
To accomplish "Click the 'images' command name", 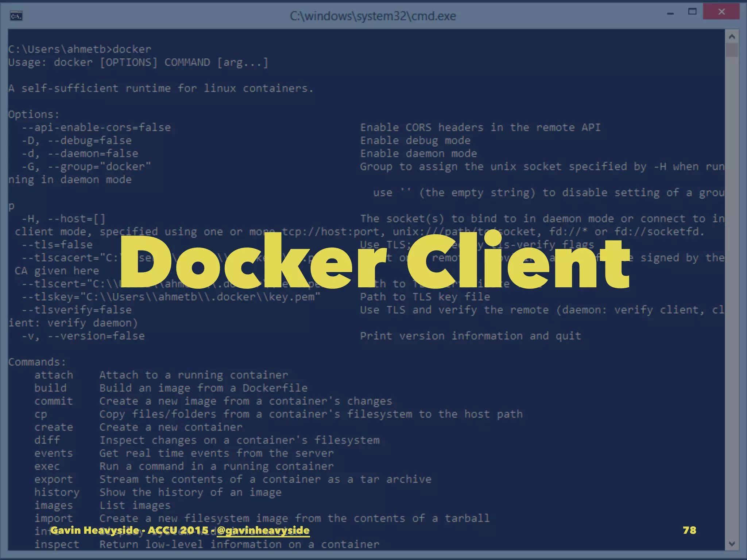I will (x=54, y=506).
